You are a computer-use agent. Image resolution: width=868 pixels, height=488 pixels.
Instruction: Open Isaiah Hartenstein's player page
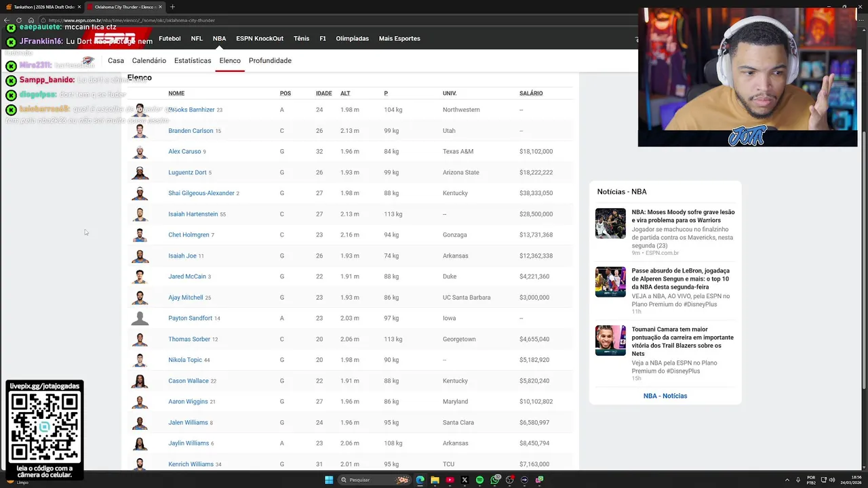193,214
